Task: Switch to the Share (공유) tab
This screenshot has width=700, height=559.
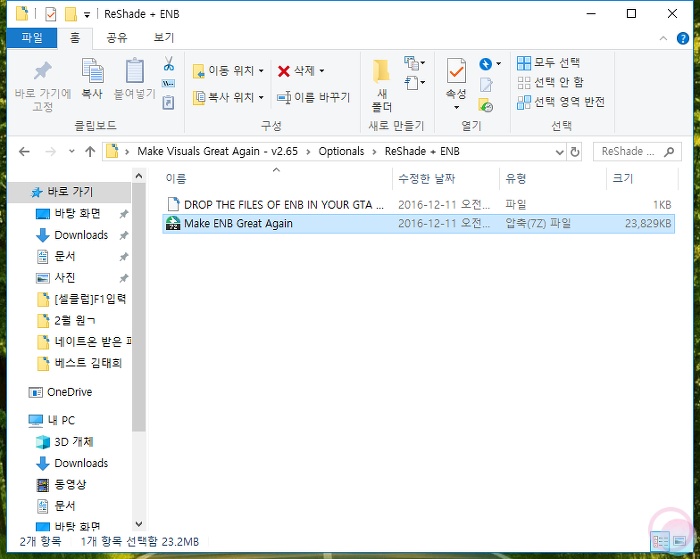Action: pos(117,38)
